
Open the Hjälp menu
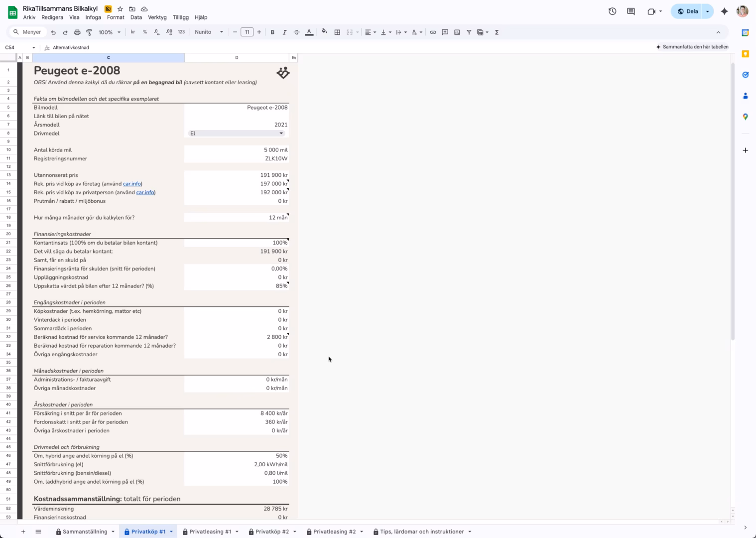click(x=201, y=17)
